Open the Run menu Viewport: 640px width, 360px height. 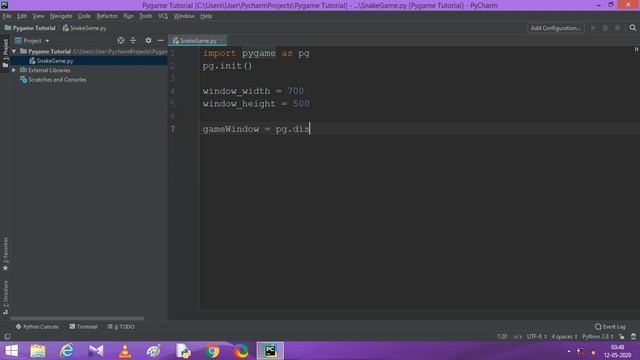click(129, 16)
